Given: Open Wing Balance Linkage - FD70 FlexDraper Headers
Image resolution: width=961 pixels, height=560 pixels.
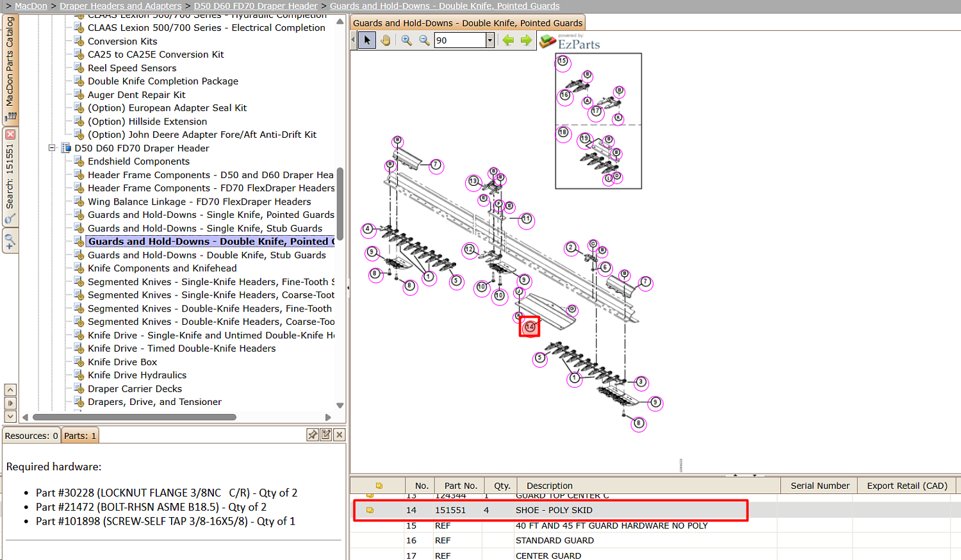Looking at the screenshot, I should click(x=199, y=202).
